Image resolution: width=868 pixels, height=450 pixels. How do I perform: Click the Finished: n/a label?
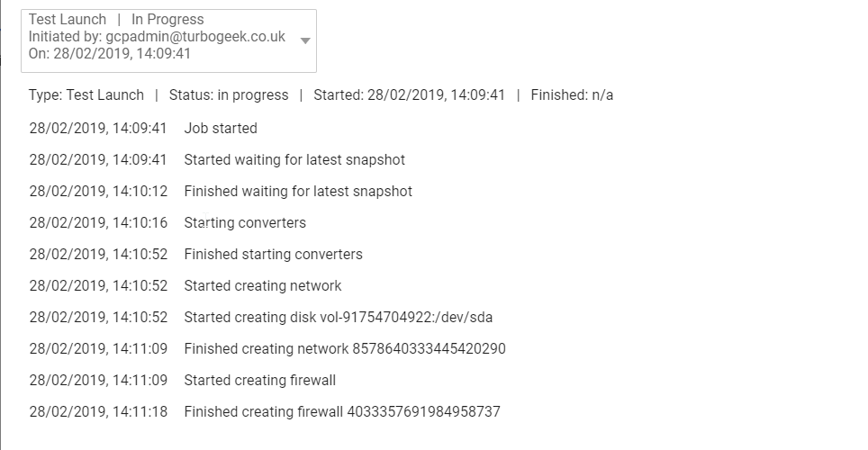coord(572,95)
